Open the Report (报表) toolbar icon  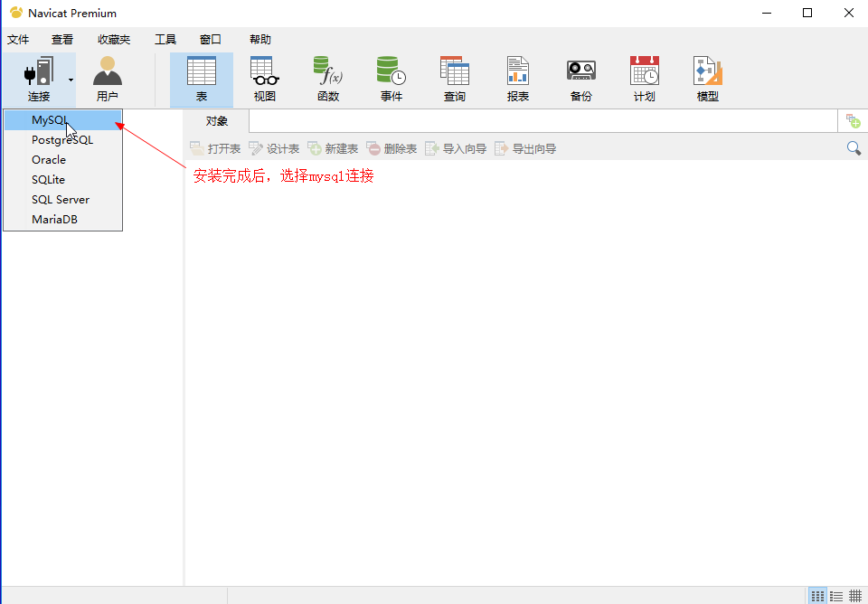(517, 79)
